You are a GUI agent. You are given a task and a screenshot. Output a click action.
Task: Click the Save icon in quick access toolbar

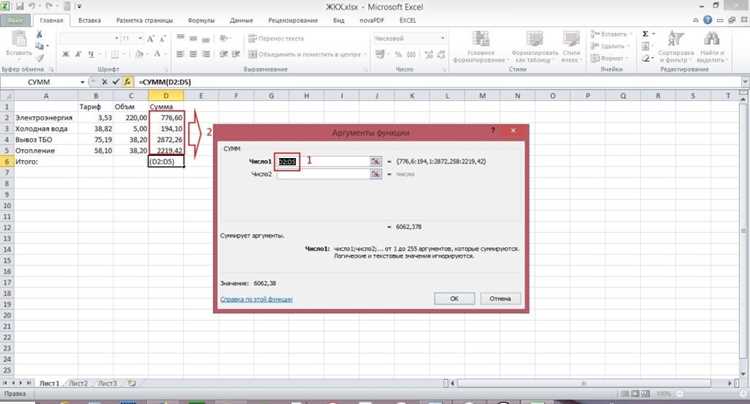[20, 6]
